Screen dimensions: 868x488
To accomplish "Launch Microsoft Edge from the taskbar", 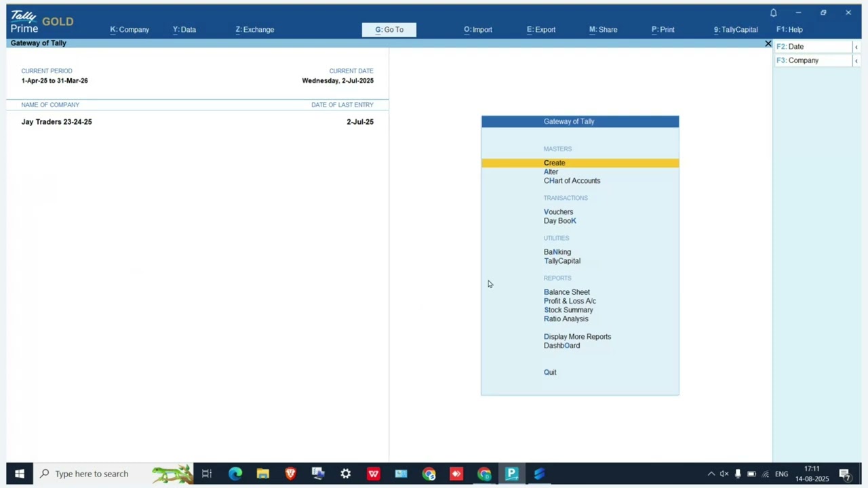I will (235, 474).
